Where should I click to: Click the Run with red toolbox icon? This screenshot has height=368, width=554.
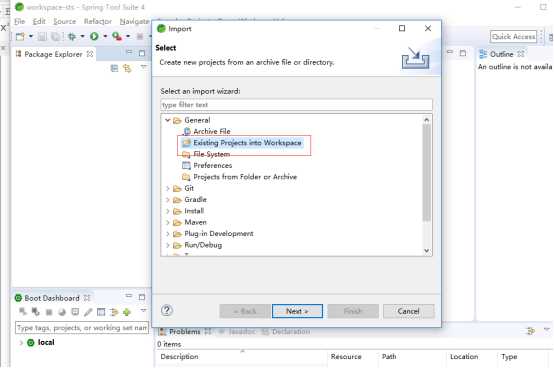(117, 36)
